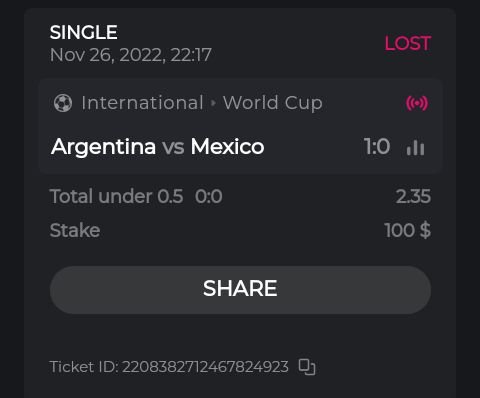Image resolution: width=480 pixels, height=398 pixels.
Task: Click the Stake label
Action: (75, 230)
